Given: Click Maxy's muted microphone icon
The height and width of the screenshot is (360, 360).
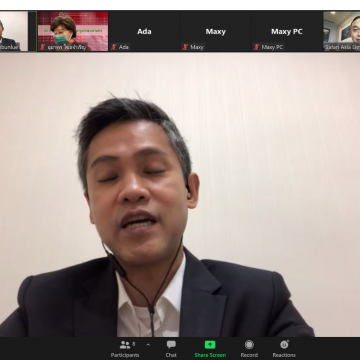Looking at the screenshot, I should [185, 47].
